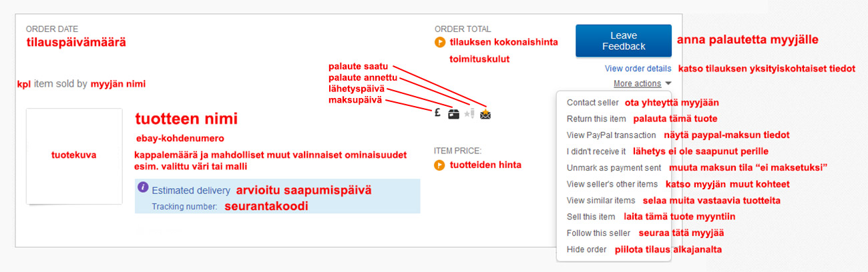The height and width of the screenshot is (272, 868).
Task: Click the purple info icon beside Estimated delivery
Action: point(143,187)
